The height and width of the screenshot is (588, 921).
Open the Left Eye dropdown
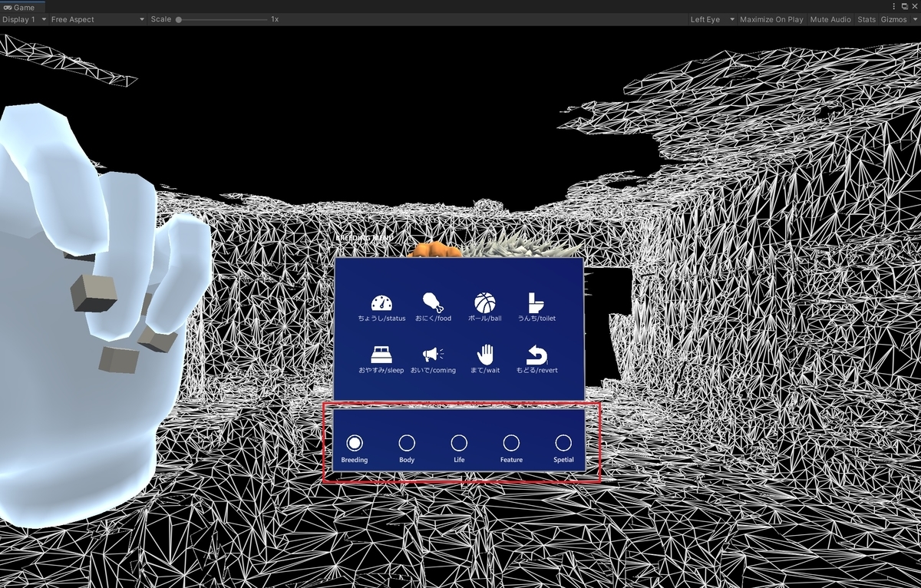(712, 19)
